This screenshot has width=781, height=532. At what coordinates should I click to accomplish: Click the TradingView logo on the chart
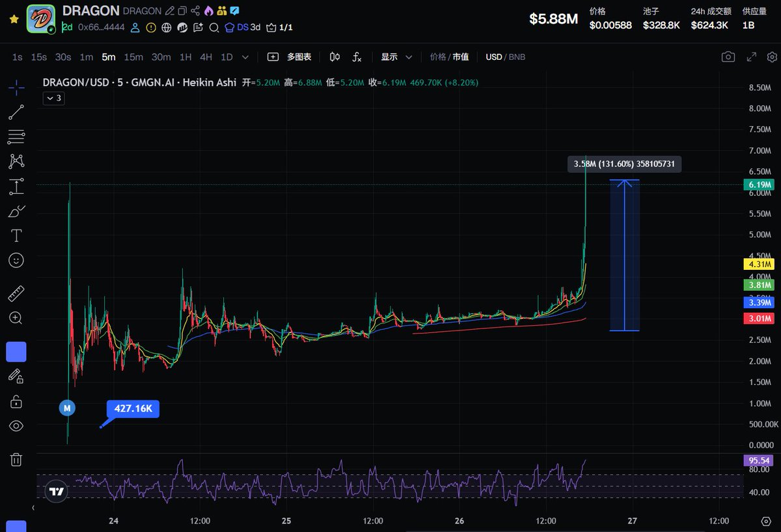(x=57, y=492)
